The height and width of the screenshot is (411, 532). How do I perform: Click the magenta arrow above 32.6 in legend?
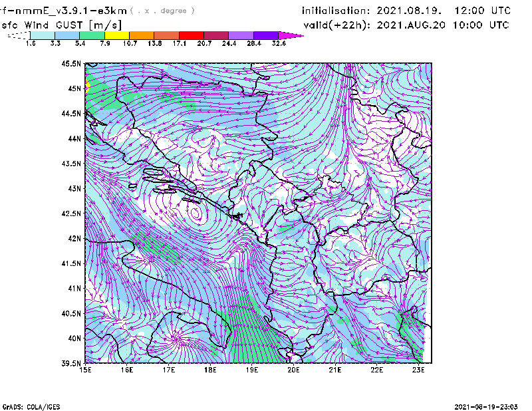pos(291,35)
